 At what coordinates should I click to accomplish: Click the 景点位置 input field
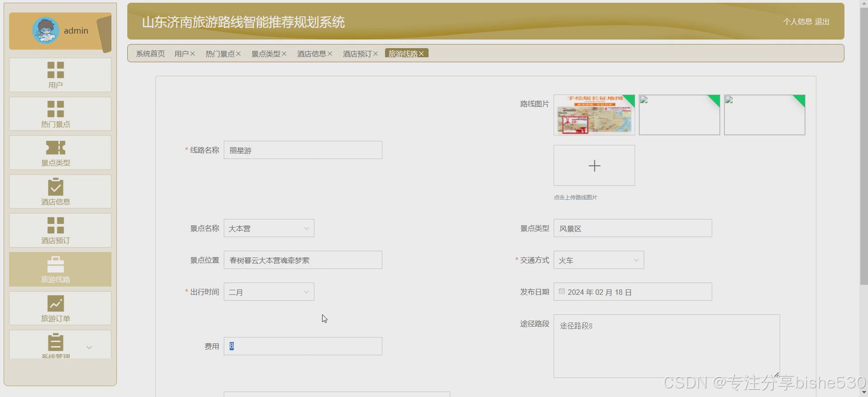[303, 260]
